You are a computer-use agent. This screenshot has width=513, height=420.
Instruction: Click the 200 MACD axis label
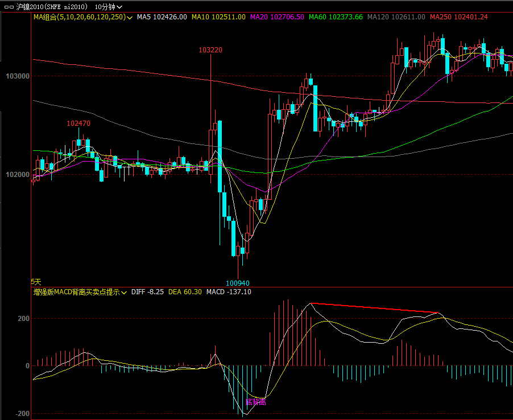click(23, 319)
